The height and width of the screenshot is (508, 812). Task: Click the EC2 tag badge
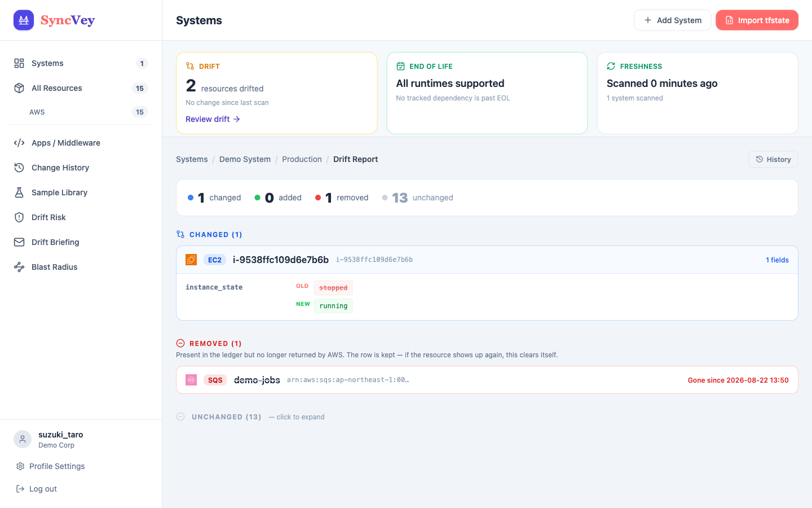(x=215, y=260)
